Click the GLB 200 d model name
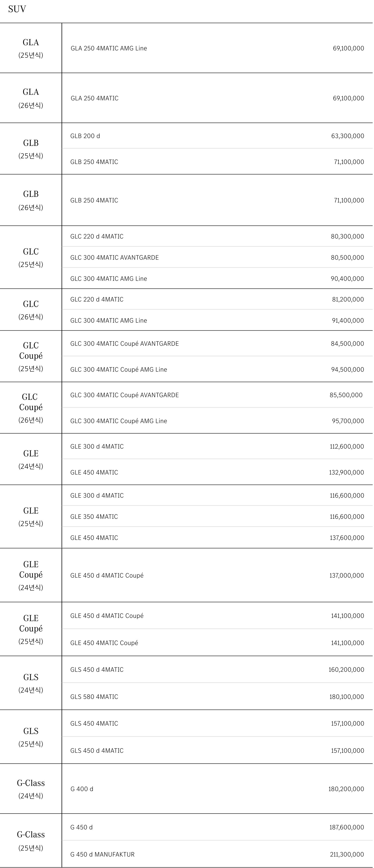 point(85,136)
